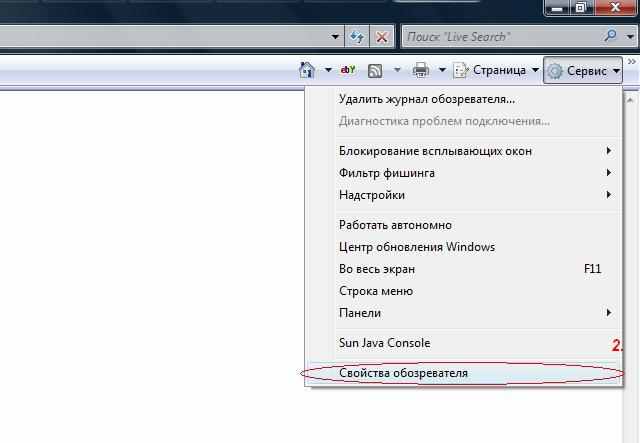Expand the Print options dropdown arrow

[442, 71]
